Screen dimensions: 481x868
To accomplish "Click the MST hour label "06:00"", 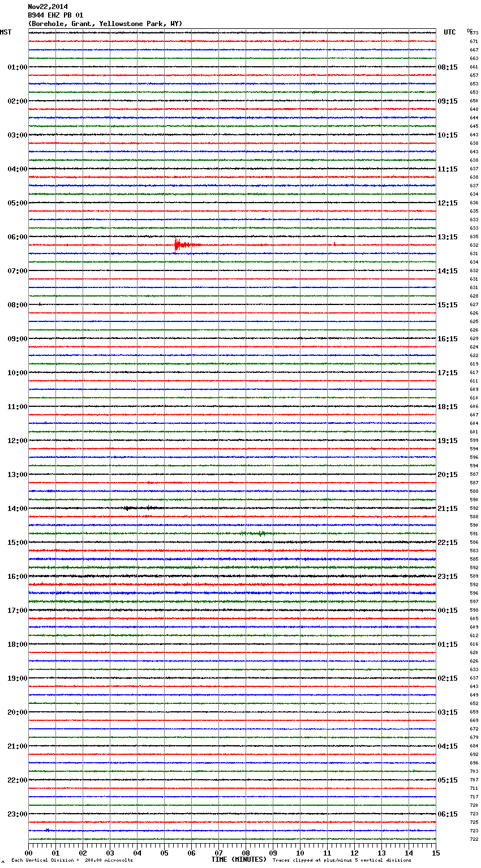I will coord(18,237).
